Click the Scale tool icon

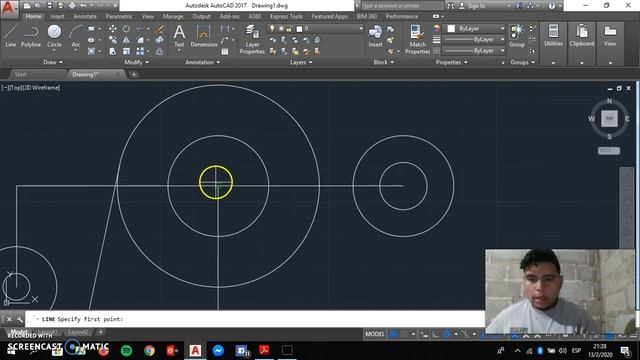tap(126, 51)
